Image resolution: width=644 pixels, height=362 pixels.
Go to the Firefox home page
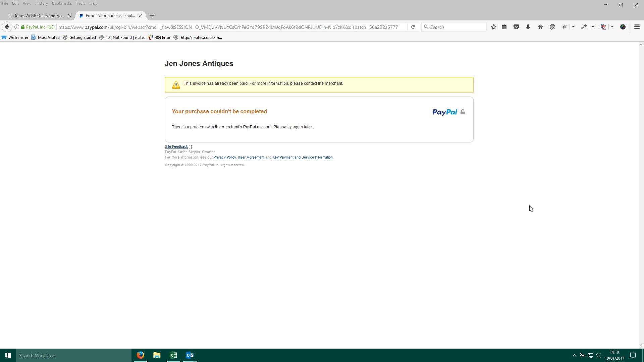pos(540,27)
